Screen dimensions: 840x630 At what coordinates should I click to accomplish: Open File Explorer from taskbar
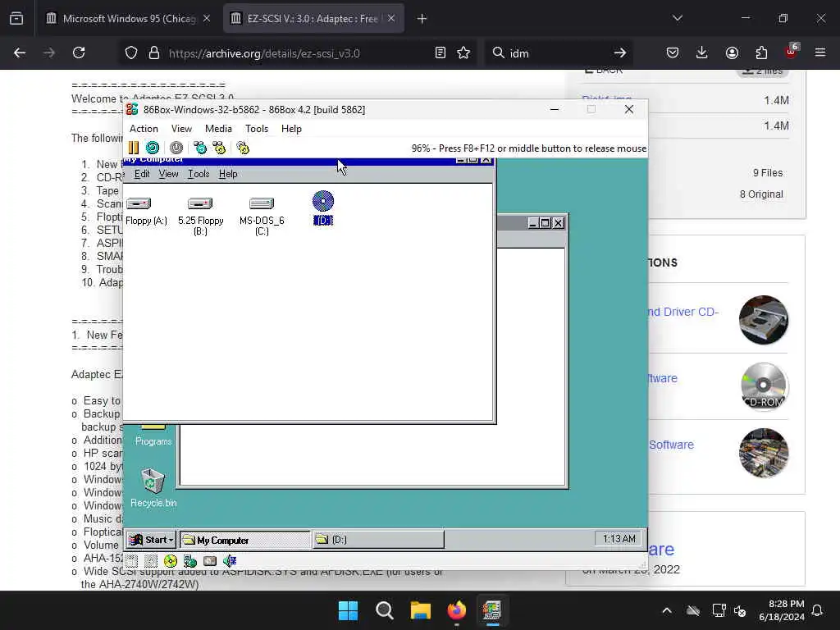point(421,610)
